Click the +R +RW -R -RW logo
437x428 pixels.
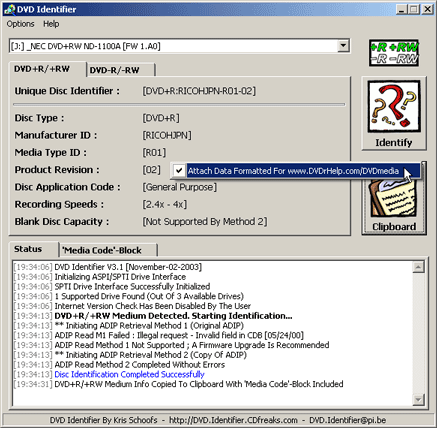394,53
